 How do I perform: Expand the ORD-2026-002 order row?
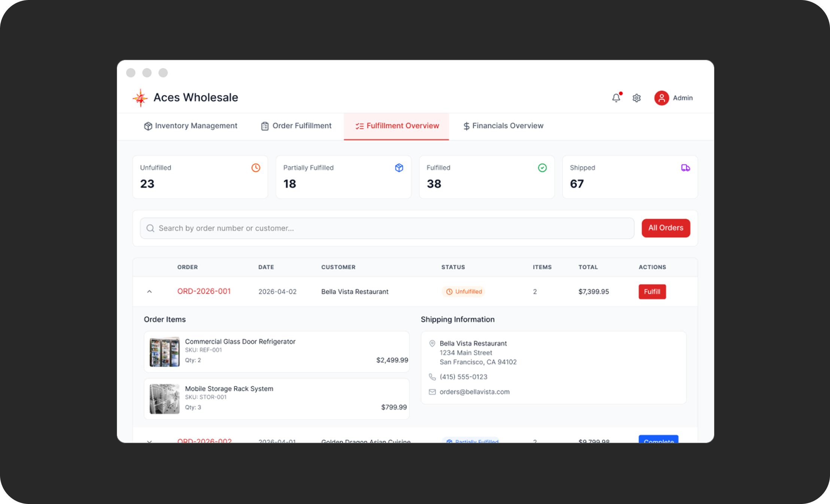tap(149, 441)
